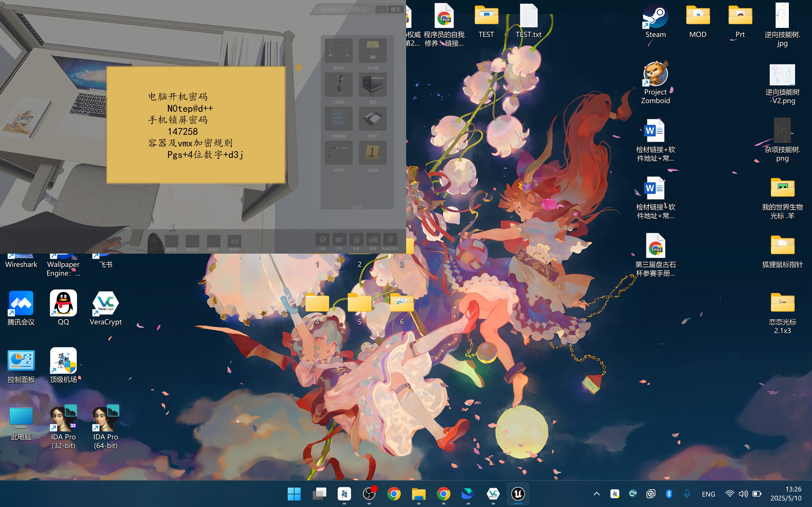Select the 告示牌 notice sign tool
This screenshot has width=812, height=507.
[373, 51]
